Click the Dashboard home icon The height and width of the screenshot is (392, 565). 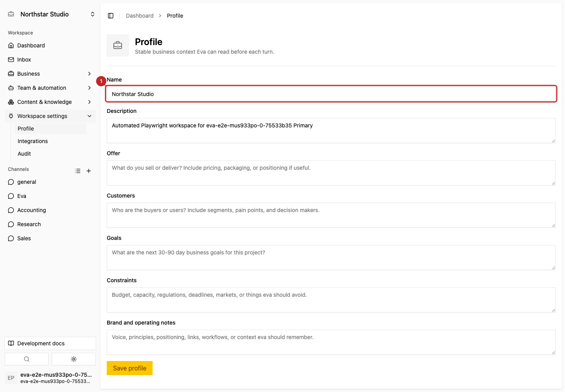point(11,45)
